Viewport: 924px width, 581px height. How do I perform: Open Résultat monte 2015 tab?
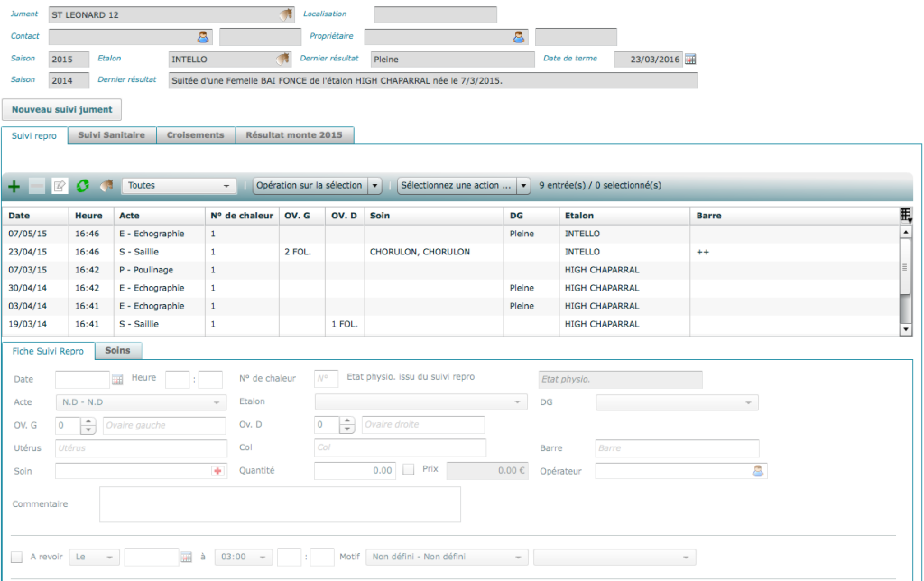coord(294,135)
